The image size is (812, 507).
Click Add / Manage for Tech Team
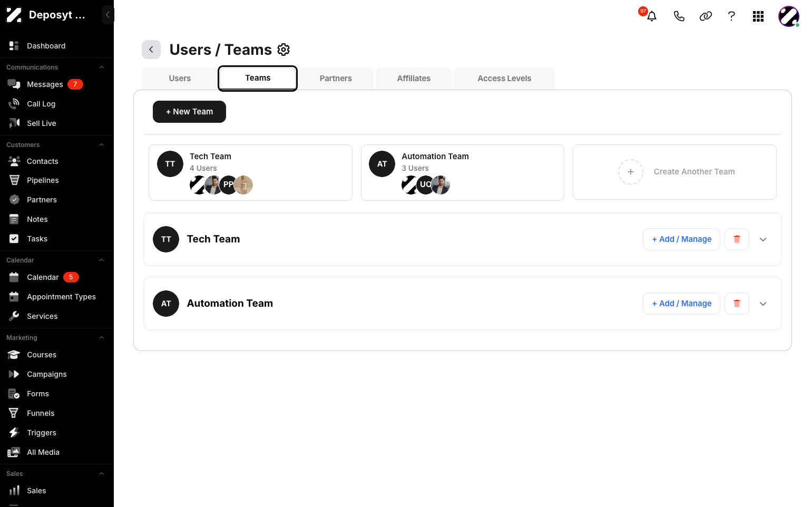681,239
